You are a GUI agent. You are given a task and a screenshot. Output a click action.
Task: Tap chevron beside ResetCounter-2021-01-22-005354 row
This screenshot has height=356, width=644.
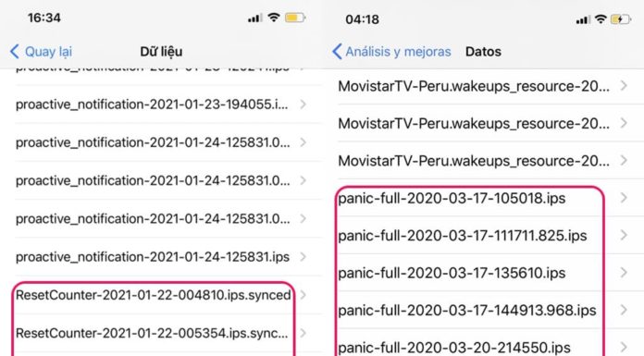pos(303,333)
